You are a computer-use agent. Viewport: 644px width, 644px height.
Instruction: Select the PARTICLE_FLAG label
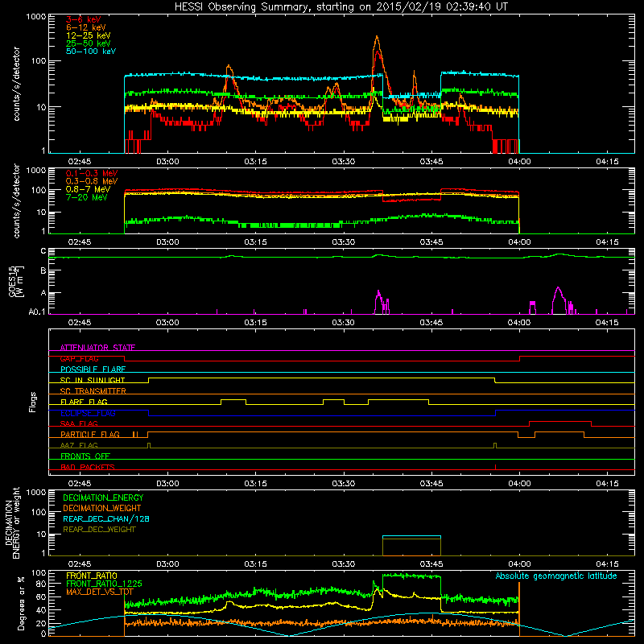coord(90,435)
